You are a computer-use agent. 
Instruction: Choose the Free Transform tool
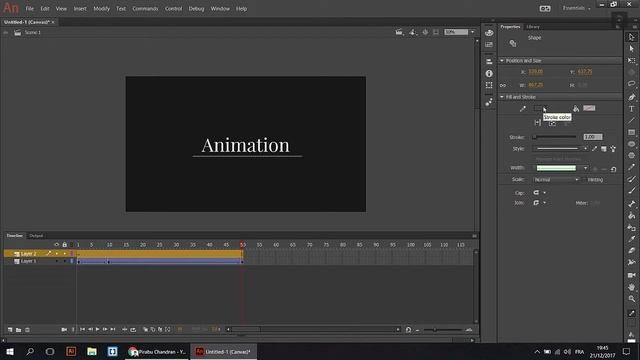pos(631,60)
